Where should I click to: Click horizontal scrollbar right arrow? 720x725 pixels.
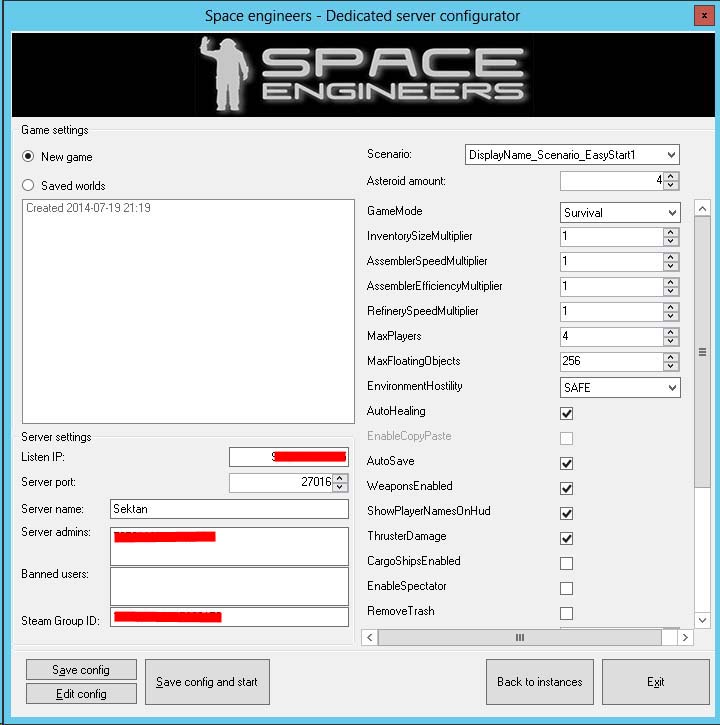point(685,637)
